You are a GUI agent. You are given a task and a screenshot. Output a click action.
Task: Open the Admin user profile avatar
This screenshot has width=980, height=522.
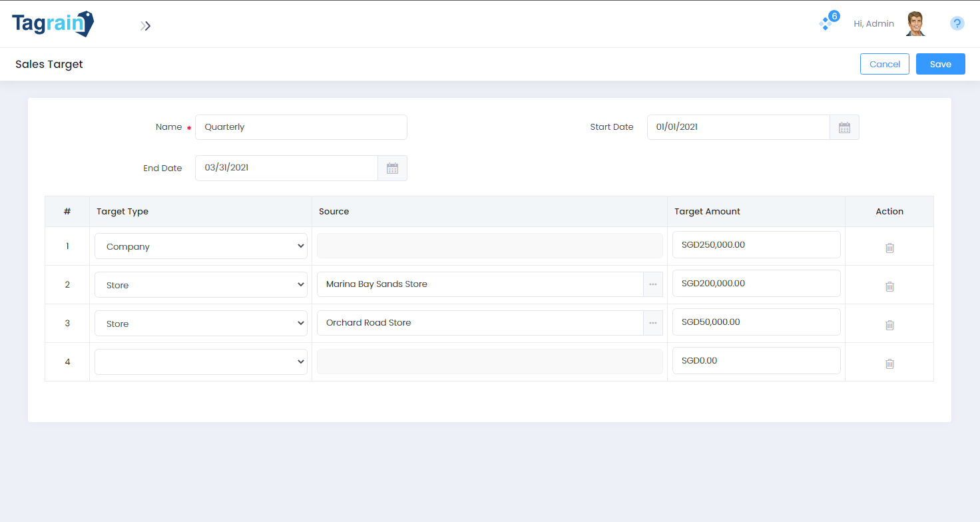pos(915,24)
